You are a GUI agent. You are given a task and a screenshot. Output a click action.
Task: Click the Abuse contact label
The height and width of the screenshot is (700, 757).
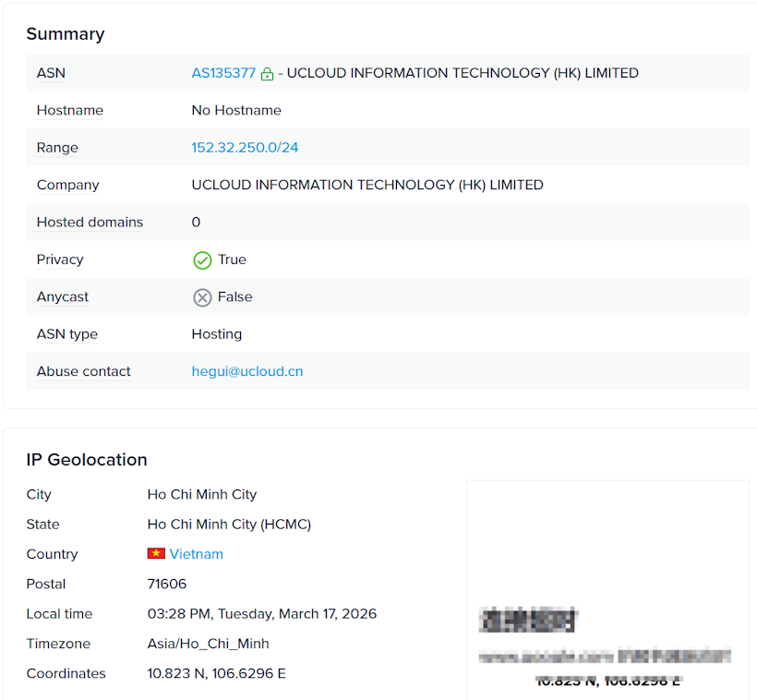point(83,371)
